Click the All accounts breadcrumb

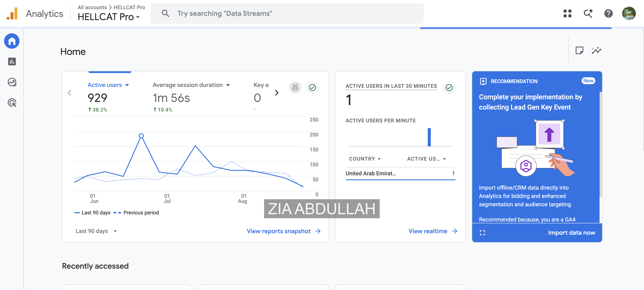click(92, 7)
